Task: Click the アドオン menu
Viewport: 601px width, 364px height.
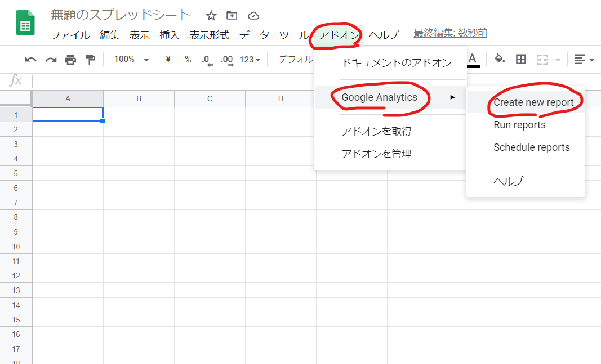Action: tap(339, 35)
